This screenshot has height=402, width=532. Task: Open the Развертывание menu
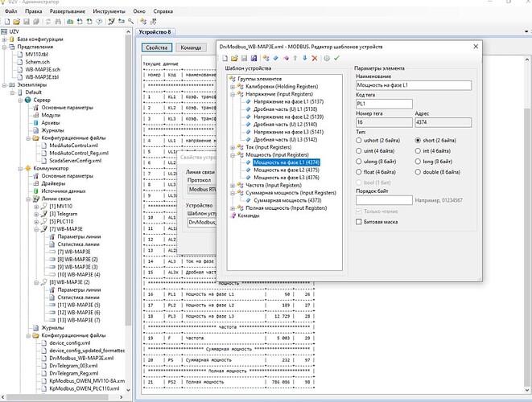click(x=70, y=12)
